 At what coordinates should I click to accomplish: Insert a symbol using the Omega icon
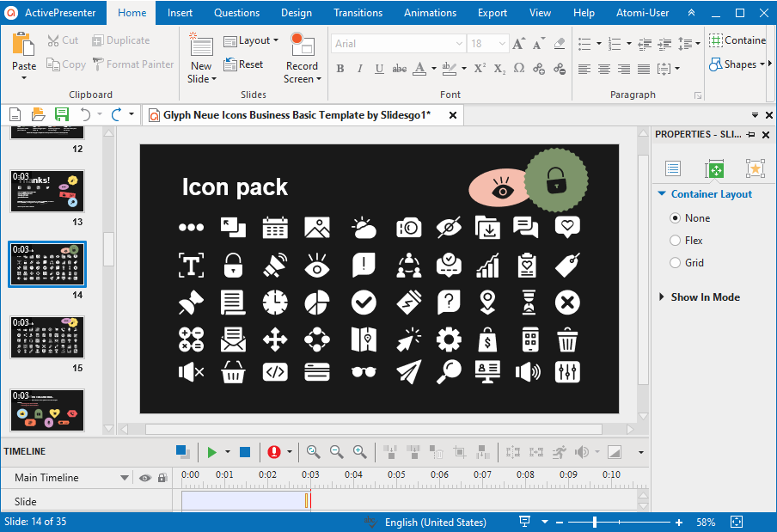[518, 68]
